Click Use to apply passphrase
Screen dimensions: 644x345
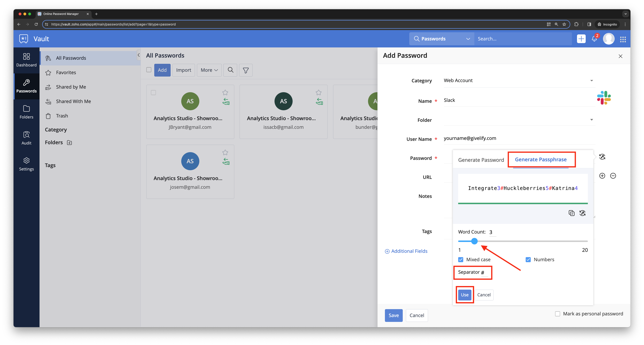(x=464, y=295)
